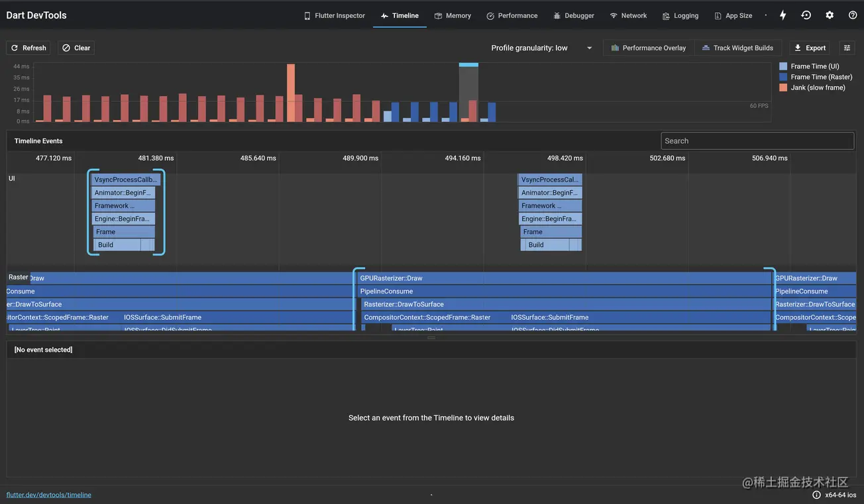Click the Jank (slow frame) legend swatch
Screen dimensions: 864x504
783,87
